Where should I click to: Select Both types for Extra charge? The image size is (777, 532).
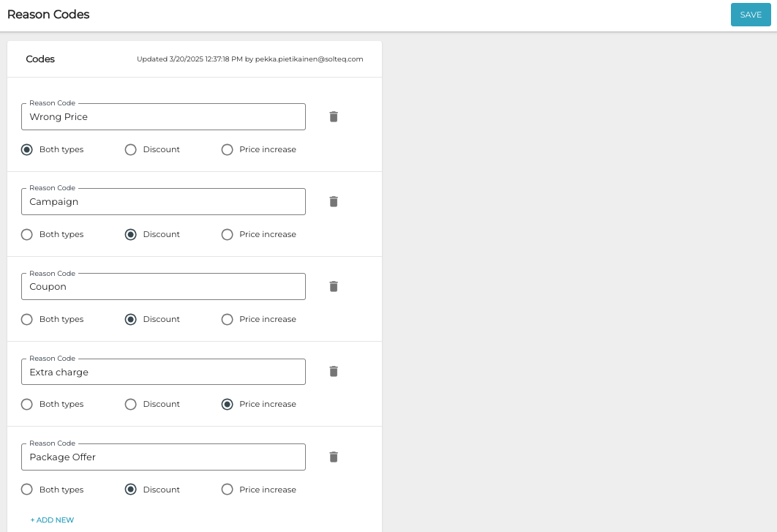tap(27, 404)
